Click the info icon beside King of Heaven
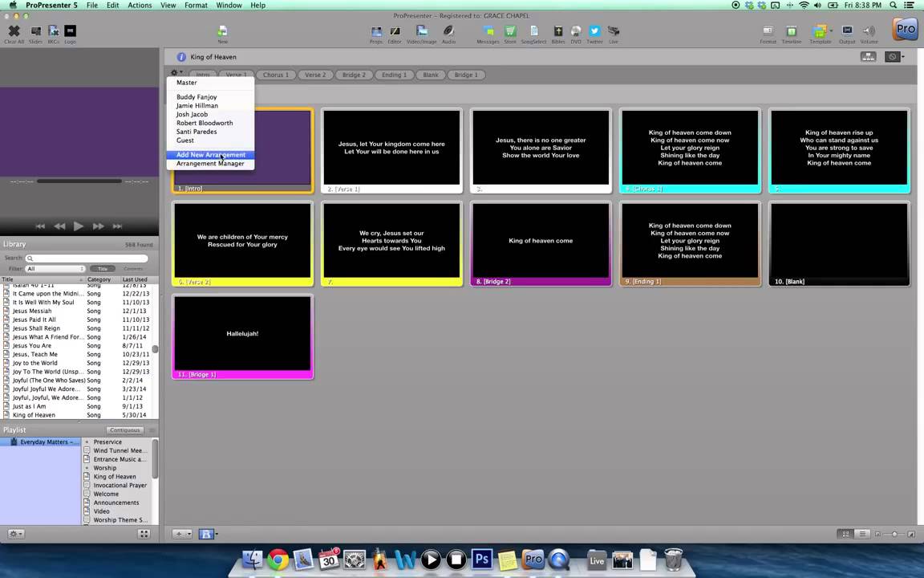 pyautogui.click(x=181, y=57)
